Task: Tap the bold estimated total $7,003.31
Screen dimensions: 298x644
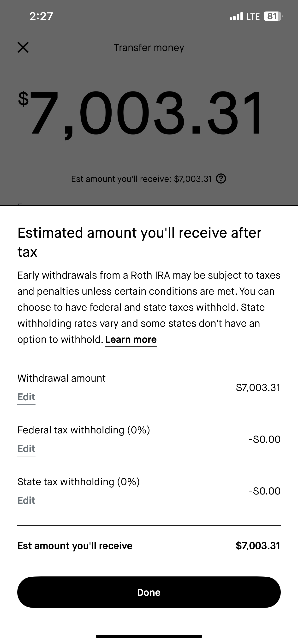Action: tap(258, 546)
